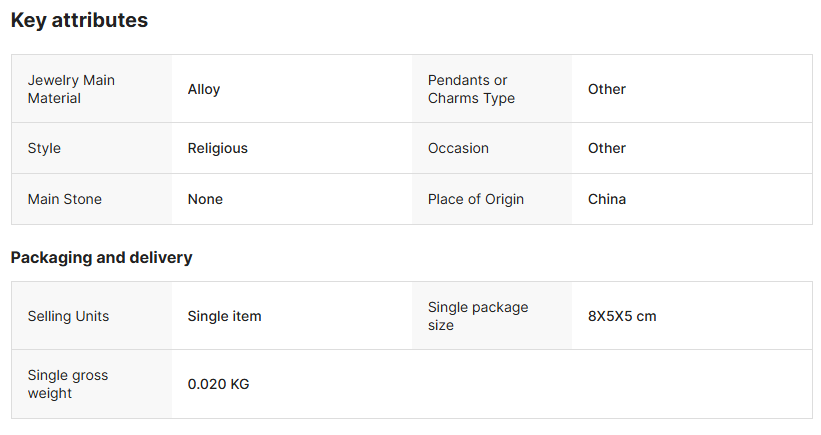The image size is (821, 435).
Task: Click the Selling Units label
Action: click(68, 316)
